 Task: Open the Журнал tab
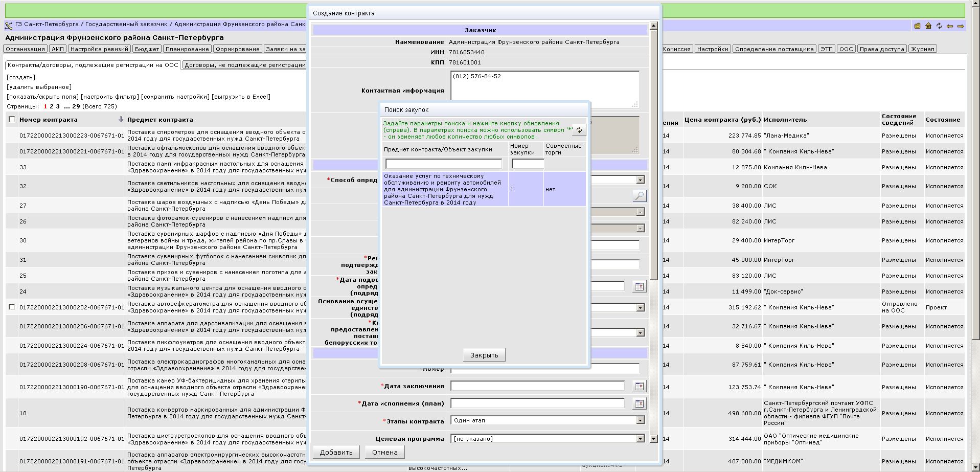(923, 49)
